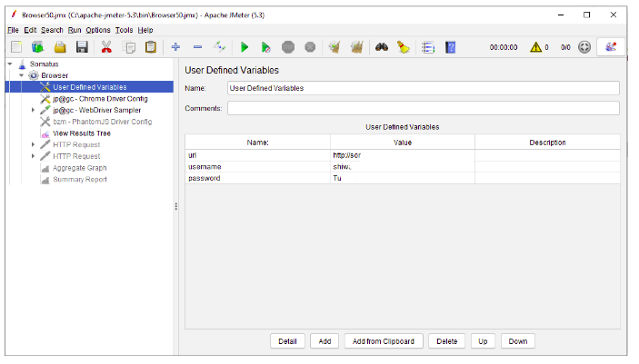
Task: Collapse all with the minus icon
Action: point(197,47)
